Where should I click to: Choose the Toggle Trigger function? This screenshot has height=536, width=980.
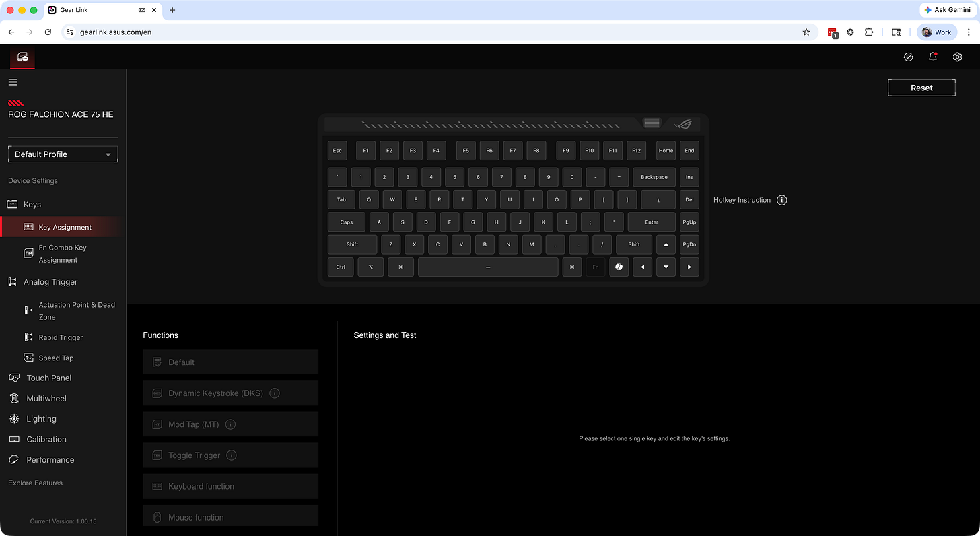pos(230,455)
